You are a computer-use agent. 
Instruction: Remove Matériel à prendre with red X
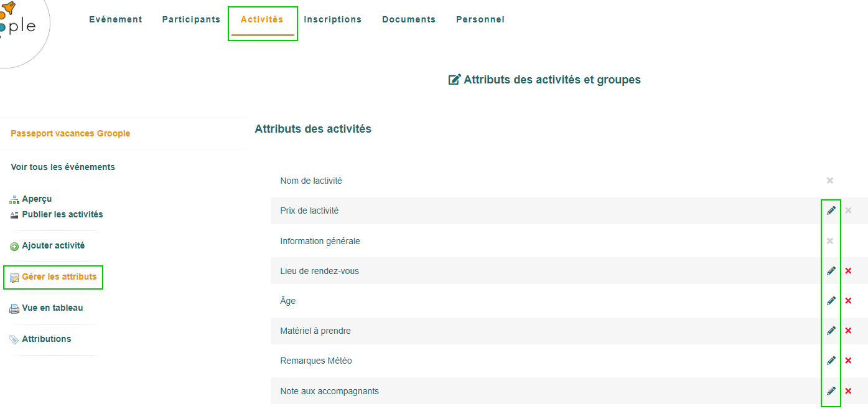click(x=848, y=331)
